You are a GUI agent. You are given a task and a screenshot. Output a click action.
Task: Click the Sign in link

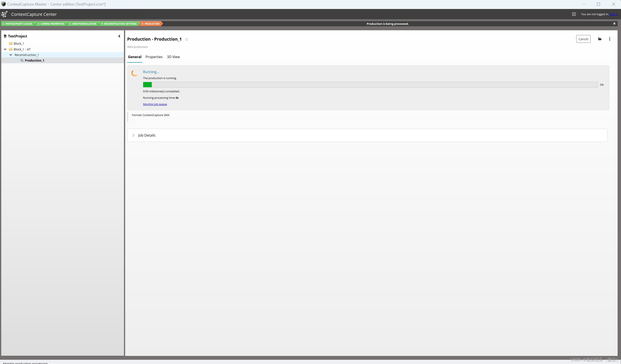(613, 14)
